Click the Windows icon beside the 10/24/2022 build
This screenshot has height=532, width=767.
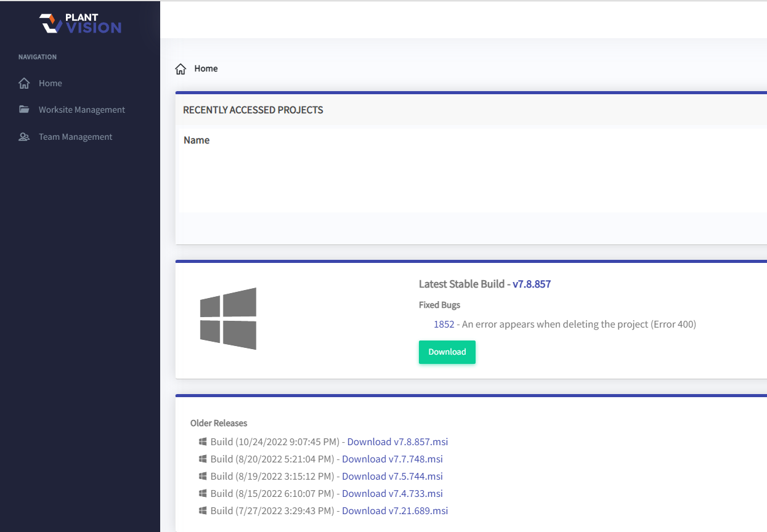click(x=202, y=441)
